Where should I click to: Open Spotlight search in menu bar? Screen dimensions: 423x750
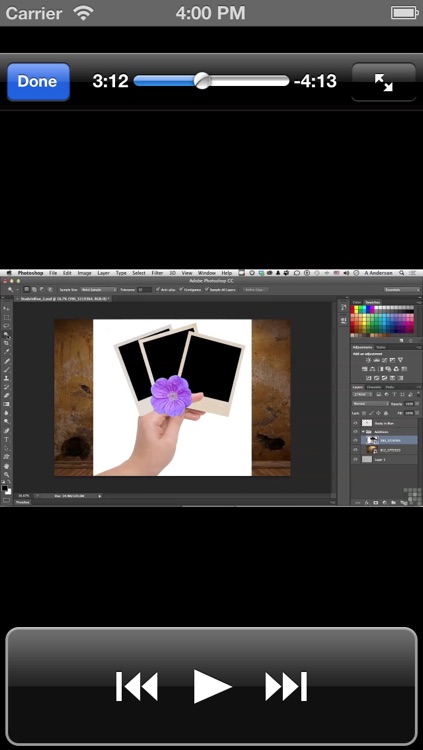pyautogui.click(x=401, y=273)
